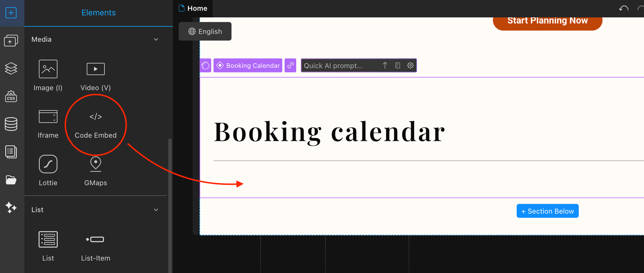Open the Elements panel tab

[99, 13]
